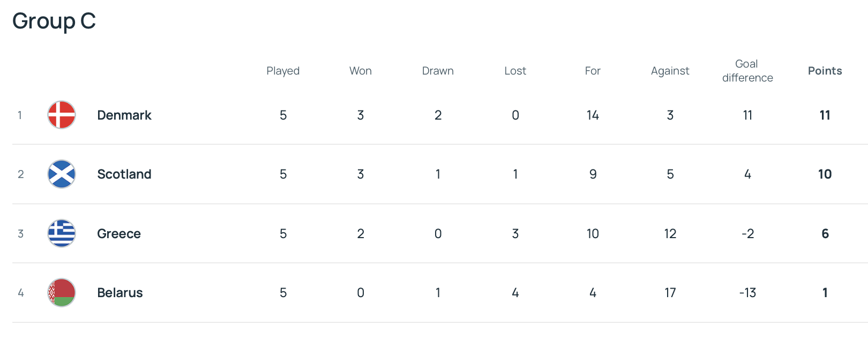
Task: Click the Played column header
Action: tap(283, 71)
